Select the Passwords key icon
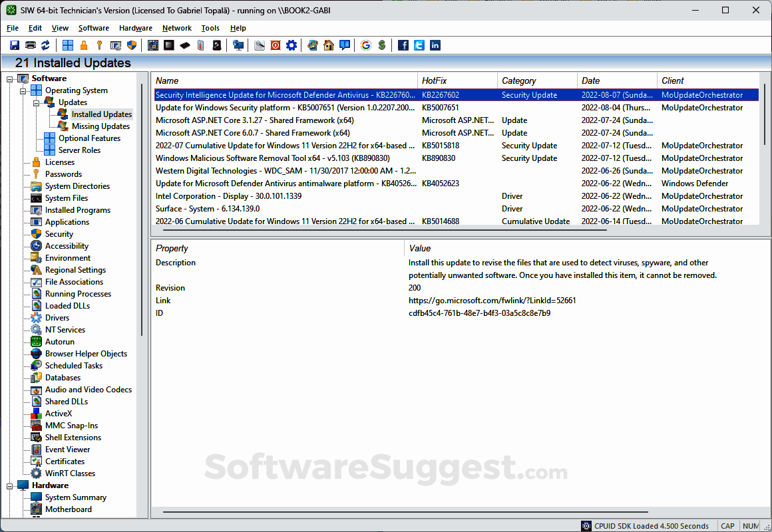772x532 pixels. (x=98, y=45)
